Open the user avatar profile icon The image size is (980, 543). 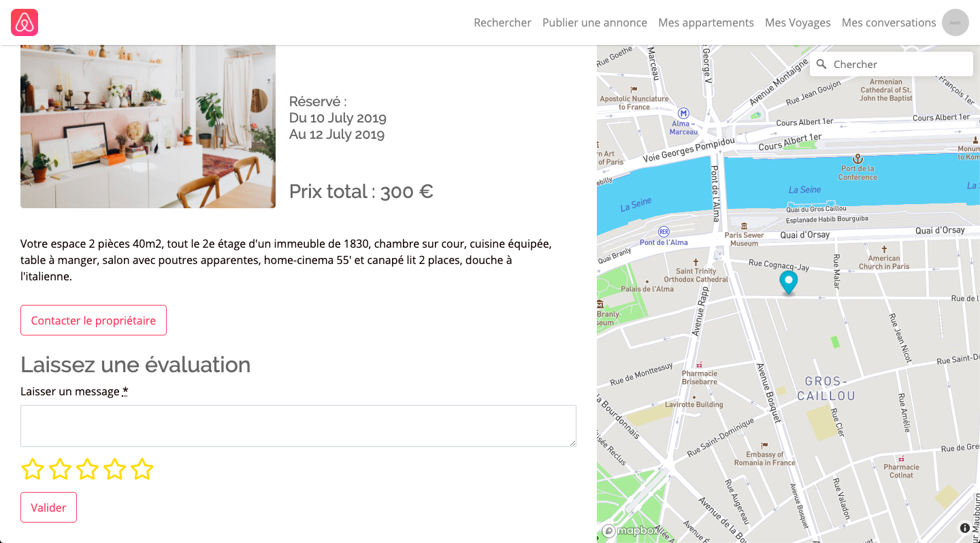tap(955, 22)
